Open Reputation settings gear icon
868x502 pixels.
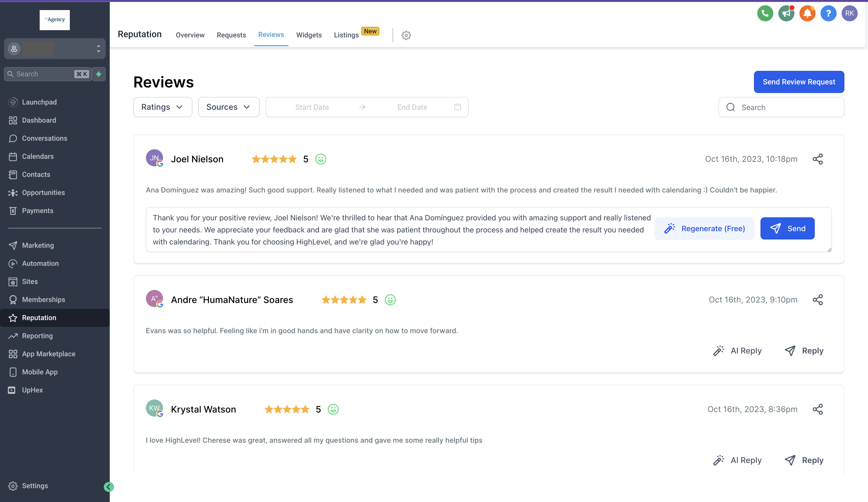406,35
